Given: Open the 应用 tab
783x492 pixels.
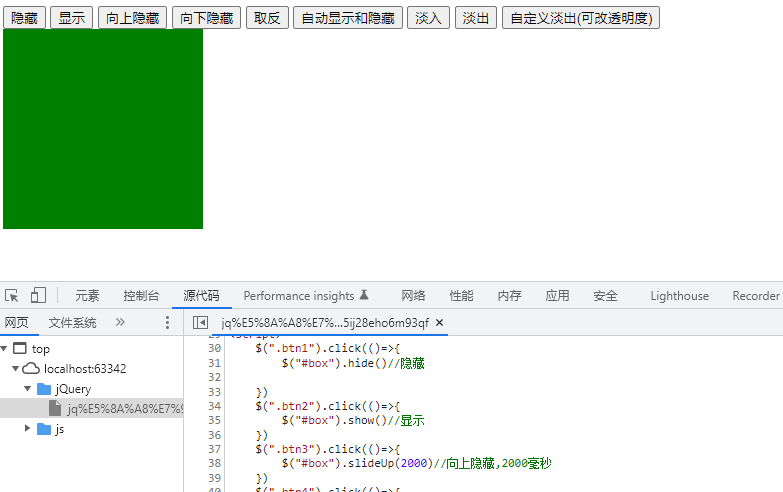Looking at the screenshot, I should (x=557, y=296).
